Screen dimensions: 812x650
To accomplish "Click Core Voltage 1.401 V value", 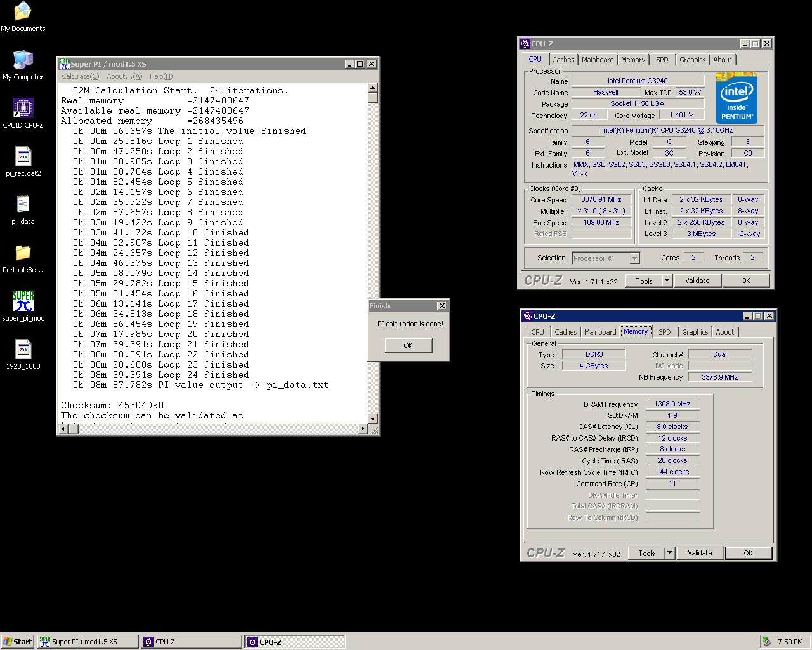I will 681,115.
